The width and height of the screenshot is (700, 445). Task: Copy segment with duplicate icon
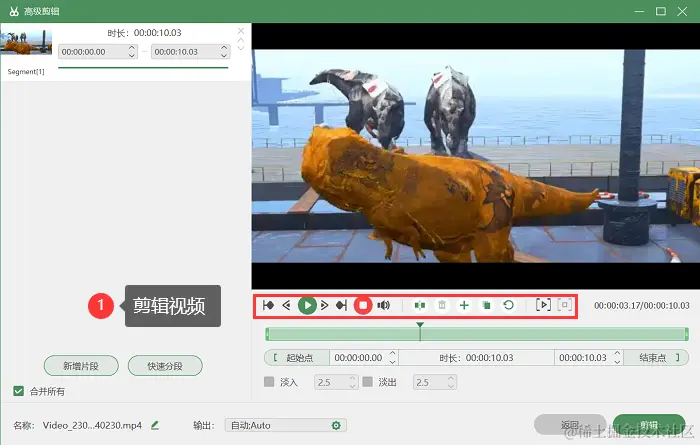click(486, 305)
